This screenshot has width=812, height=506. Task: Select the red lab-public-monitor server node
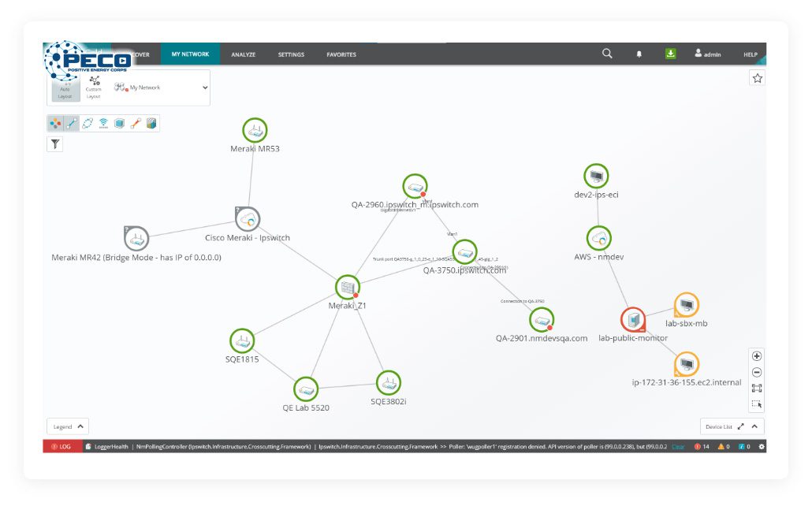633,319
